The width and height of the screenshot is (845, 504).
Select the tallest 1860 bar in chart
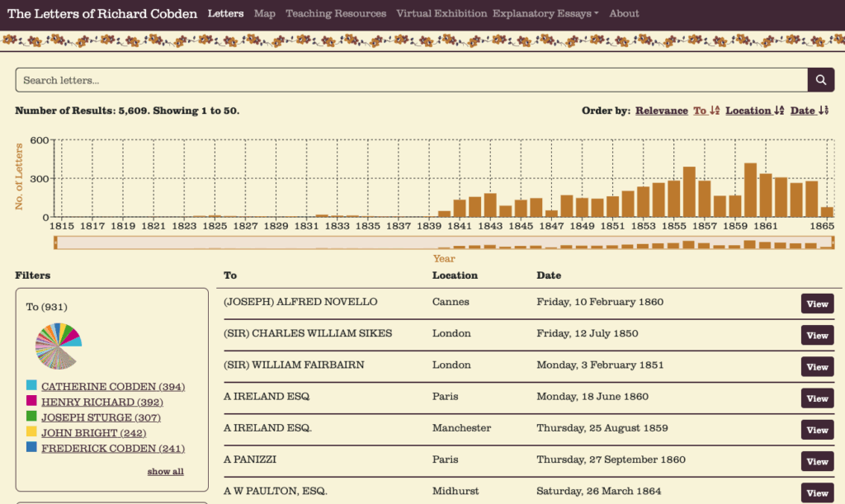pyautogui.click(x=750, y=190)
